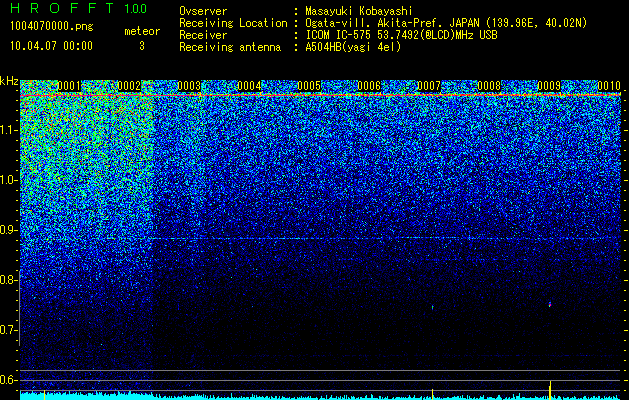
Task: Click the date stamp 10.04.07 00:00
Action: (51, 45)
